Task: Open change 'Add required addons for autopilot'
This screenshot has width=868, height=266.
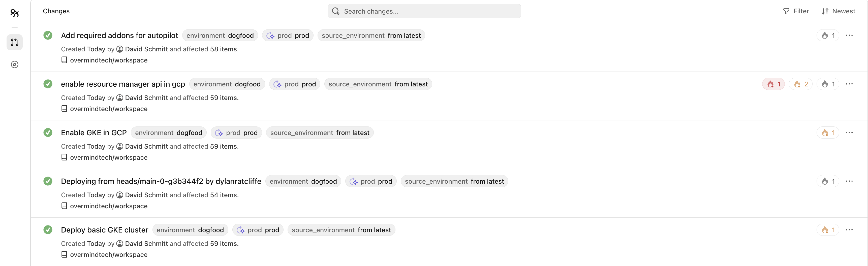Action: coord(119,35)
